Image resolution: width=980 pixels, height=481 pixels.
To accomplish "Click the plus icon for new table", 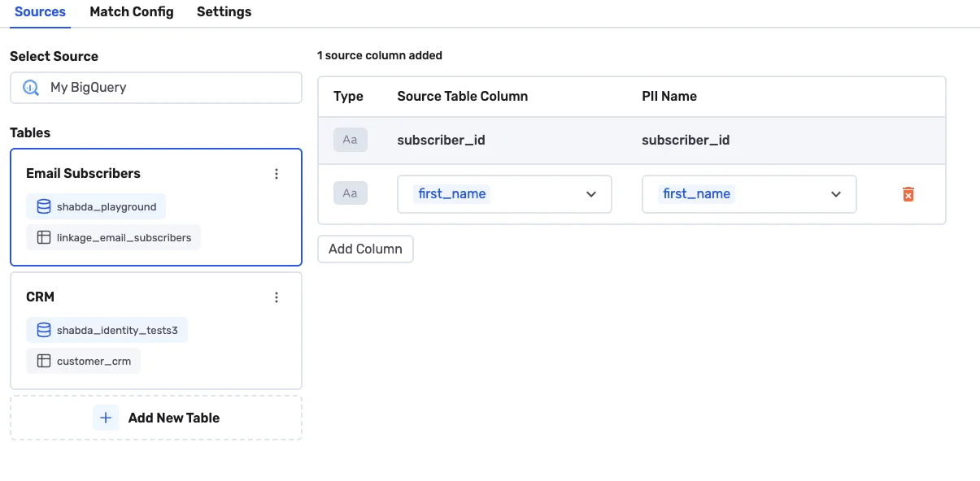I will [x=106, y=418].
